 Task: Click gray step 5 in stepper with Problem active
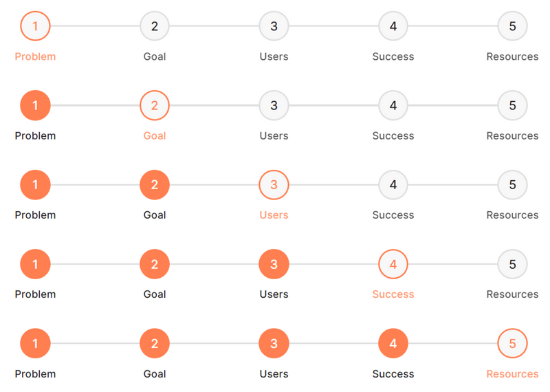pos(512,27)
